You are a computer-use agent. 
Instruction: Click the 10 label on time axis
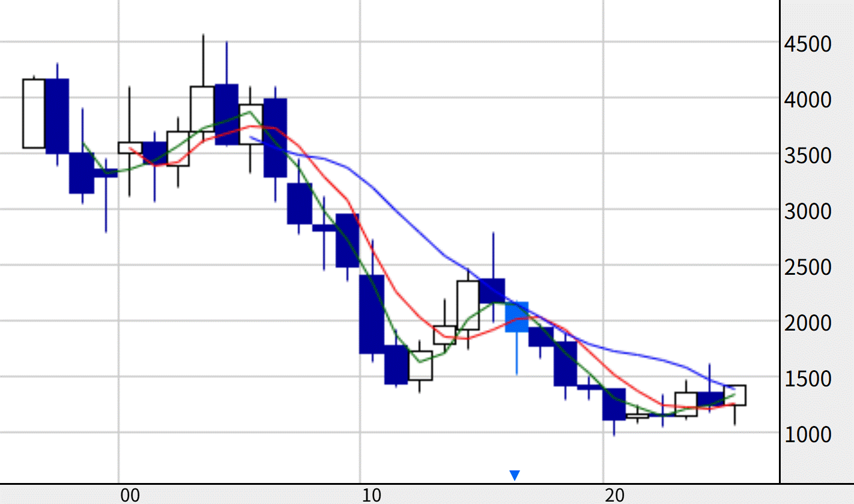tap(372, 496)
